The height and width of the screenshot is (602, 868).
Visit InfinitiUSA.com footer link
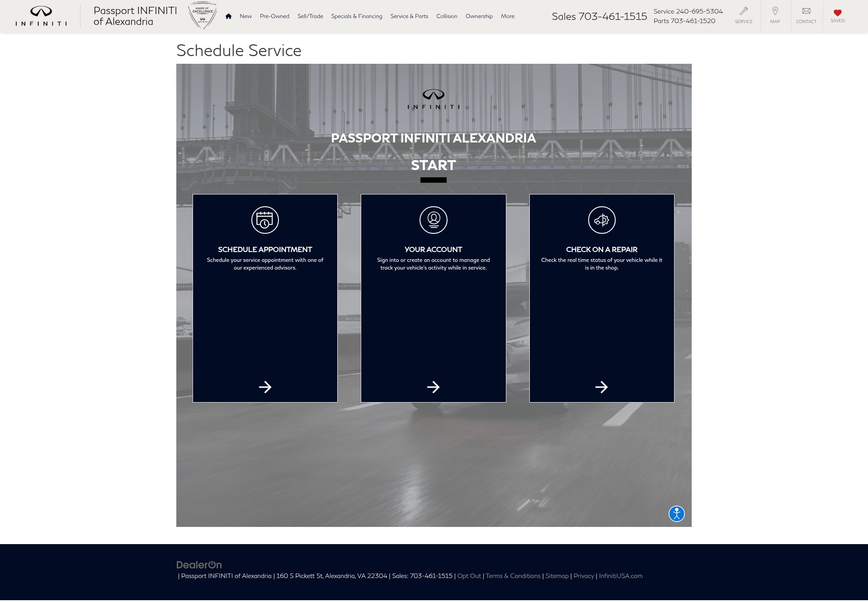(621, 576)
